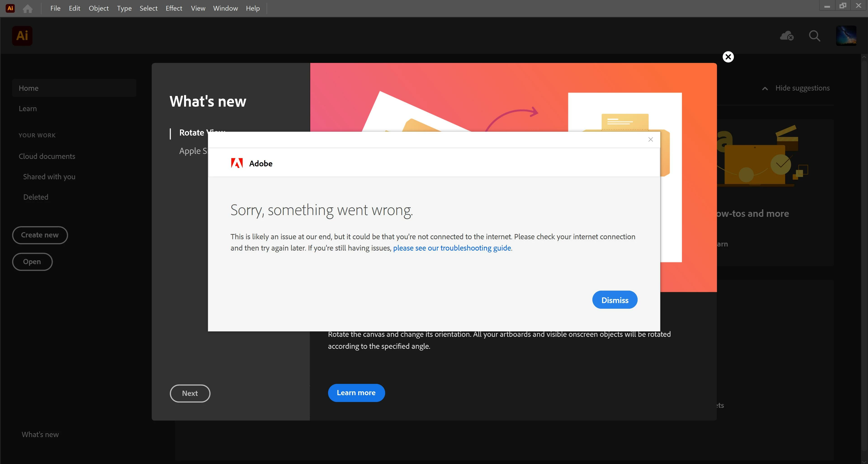The width and height of the screenshot is (868, 464).
Task: Open the File menu
Action: (55, 8)
